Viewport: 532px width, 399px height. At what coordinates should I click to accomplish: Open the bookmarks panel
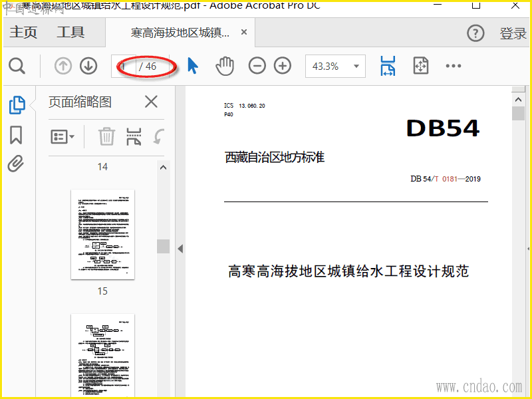[x=16, y=135]
